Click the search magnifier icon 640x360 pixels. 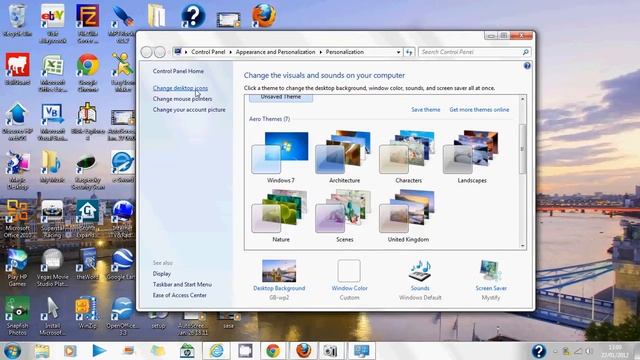click(526, 52)
